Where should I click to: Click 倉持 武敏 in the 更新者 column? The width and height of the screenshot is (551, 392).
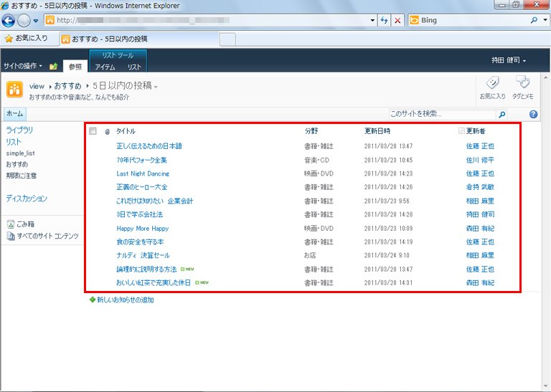click(480, 187)
